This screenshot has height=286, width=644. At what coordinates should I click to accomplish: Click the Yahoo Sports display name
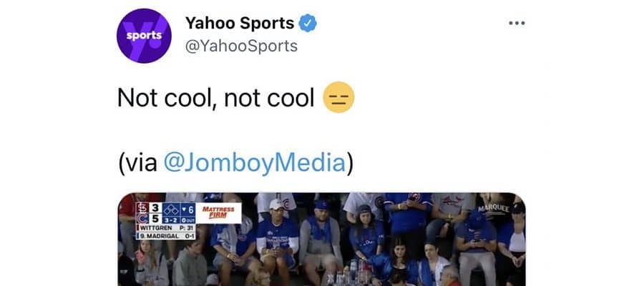coord(240,23)
